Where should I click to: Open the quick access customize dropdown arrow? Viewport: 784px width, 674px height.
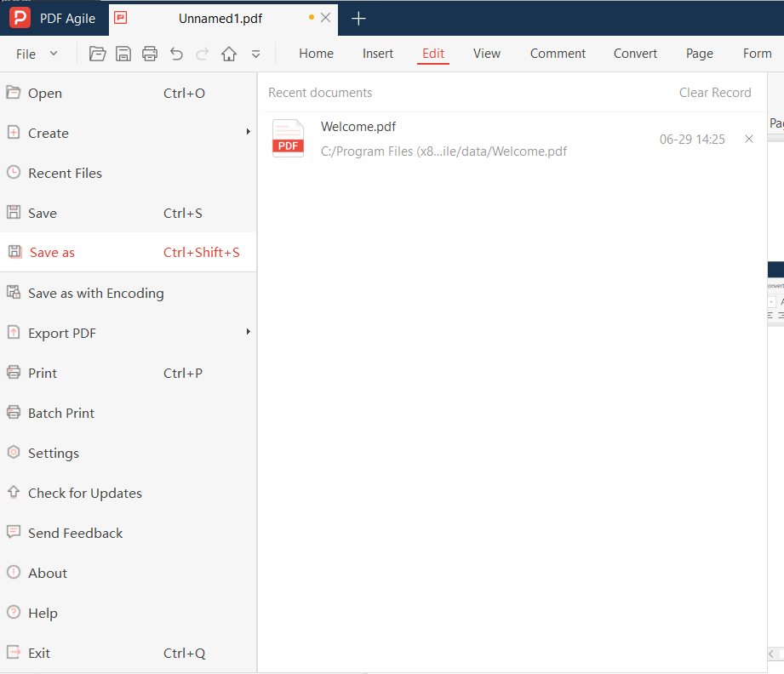255,54
